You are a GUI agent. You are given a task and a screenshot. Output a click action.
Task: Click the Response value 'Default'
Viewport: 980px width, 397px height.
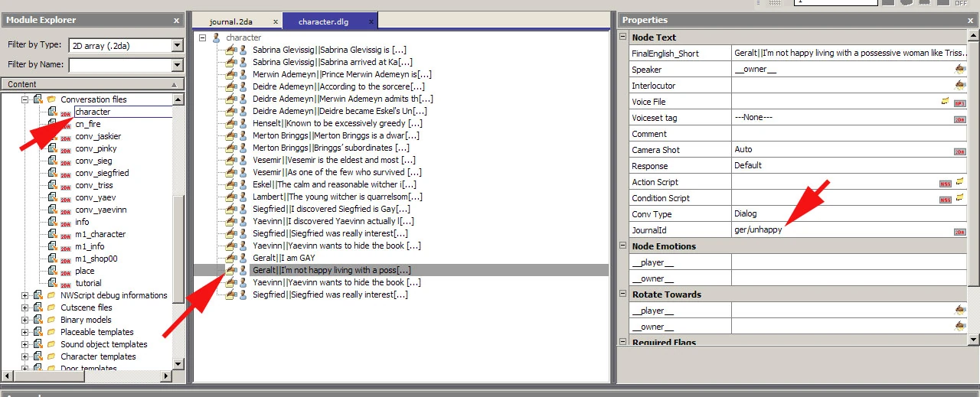tap(748, 165)
